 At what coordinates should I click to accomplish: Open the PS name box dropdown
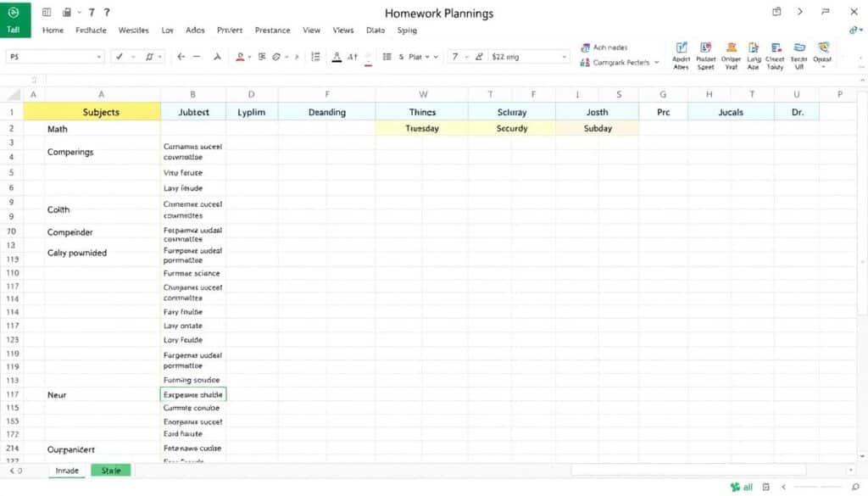click(98, 57)
